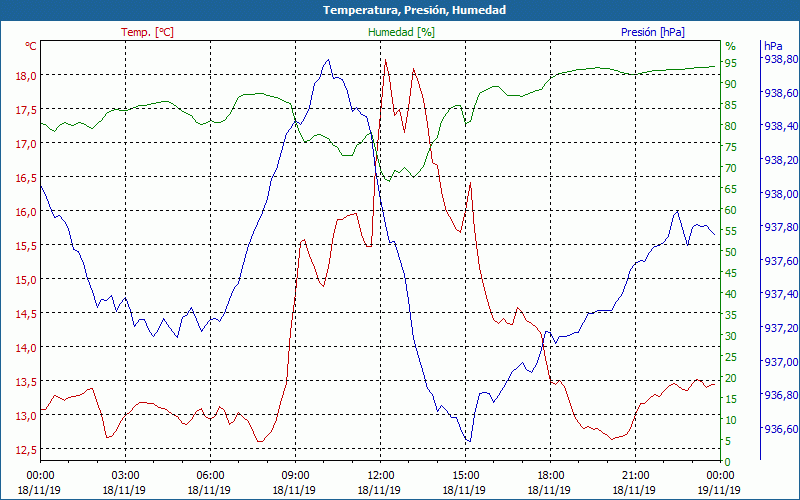Image resolution: width=800 pixels, height=500 pixels.
Task: Click the '938,40' pressure axis value
Action: pyautogui.click(x=780, y=127)
